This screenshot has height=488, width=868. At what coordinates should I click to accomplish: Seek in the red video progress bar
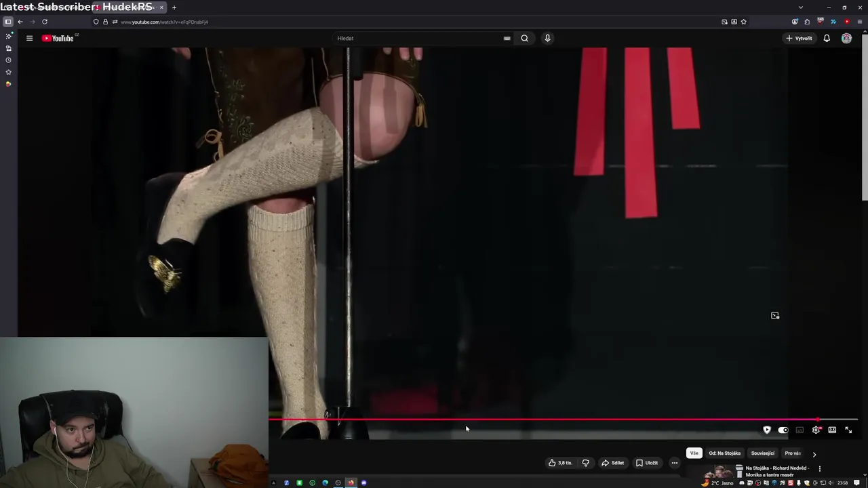[563, 420]
